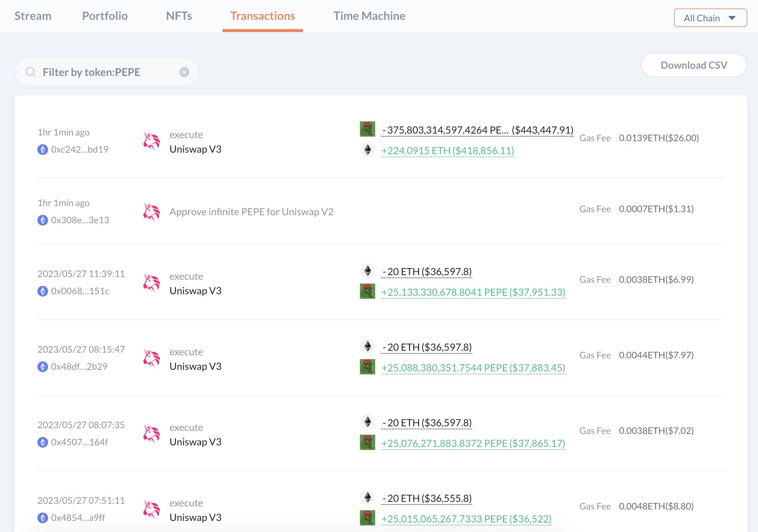This screenshot has width=758, height=532.
Task: Click Ethereum chain icon beside 0xc242...bd19
Action: [x=43, y=150]
